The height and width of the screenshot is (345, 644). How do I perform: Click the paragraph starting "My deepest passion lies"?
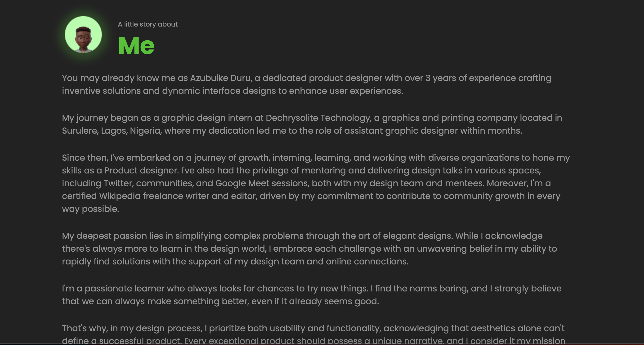(309, 249)
